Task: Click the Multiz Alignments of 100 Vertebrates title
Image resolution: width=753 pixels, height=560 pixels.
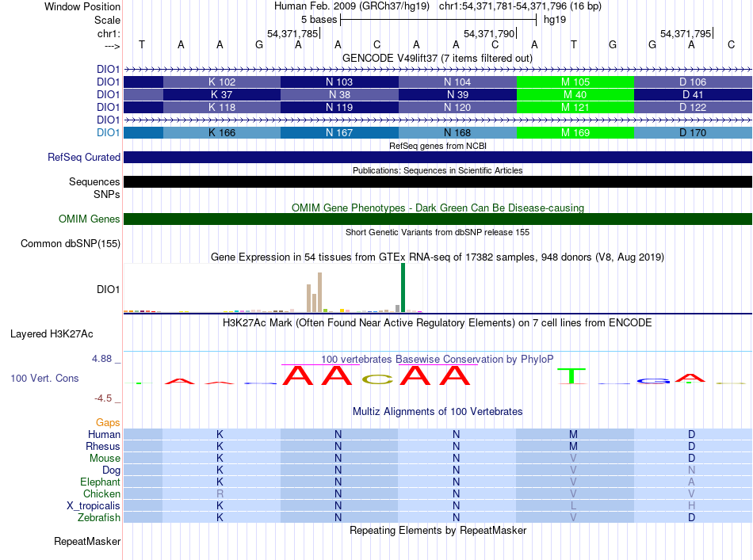Action: [438, 411]
